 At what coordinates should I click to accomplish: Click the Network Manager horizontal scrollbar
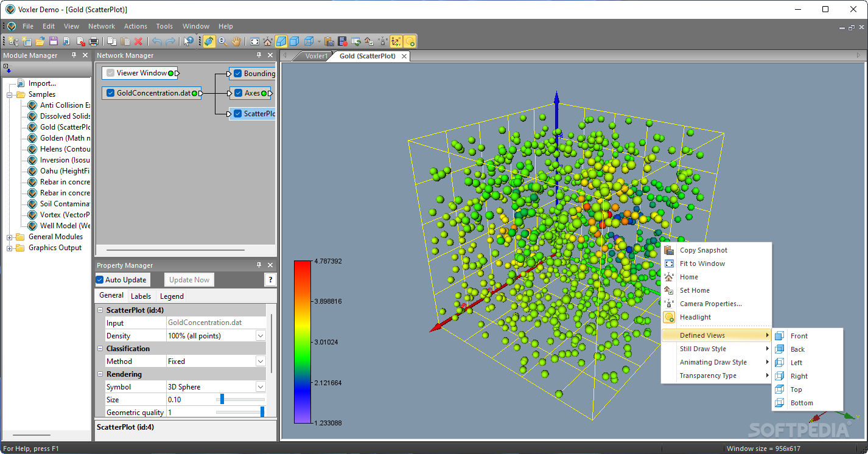175,250
